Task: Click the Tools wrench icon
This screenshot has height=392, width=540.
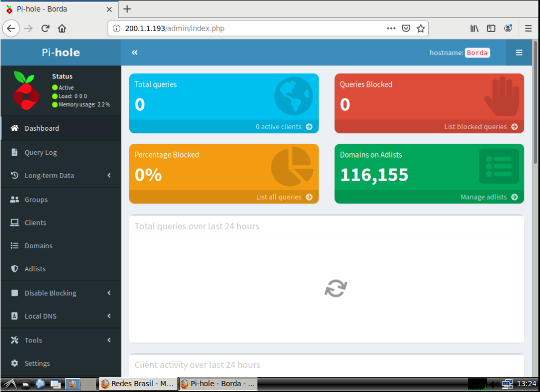Action: 14,340
